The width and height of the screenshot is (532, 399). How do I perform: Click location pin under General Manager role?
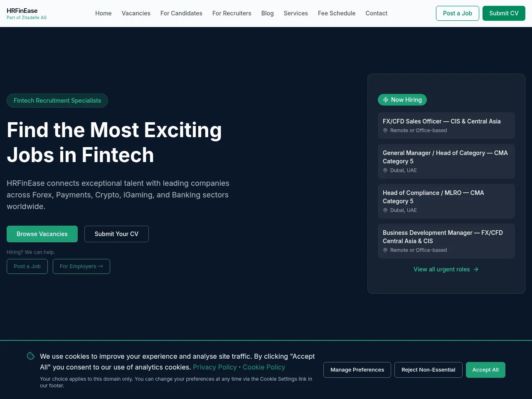click(x=385, y=170)
